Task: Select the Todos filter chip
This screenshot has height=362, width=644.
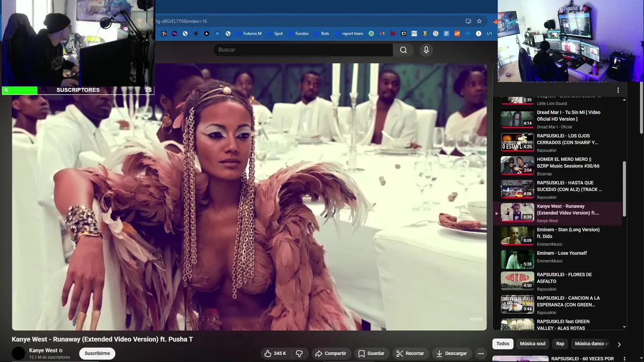Action: tap(503, 344)
